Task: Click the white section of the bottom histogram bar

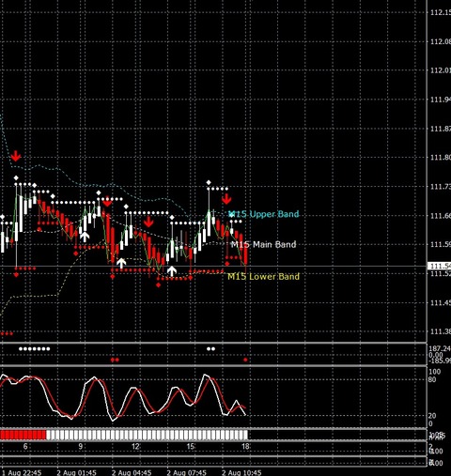Action: (x=147, y=435)
